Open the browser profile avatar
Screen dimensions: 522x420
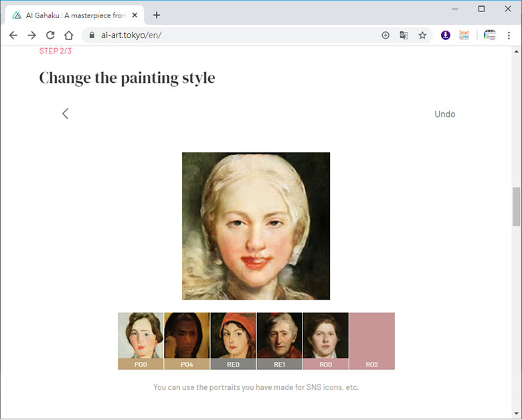coord(490,35)
